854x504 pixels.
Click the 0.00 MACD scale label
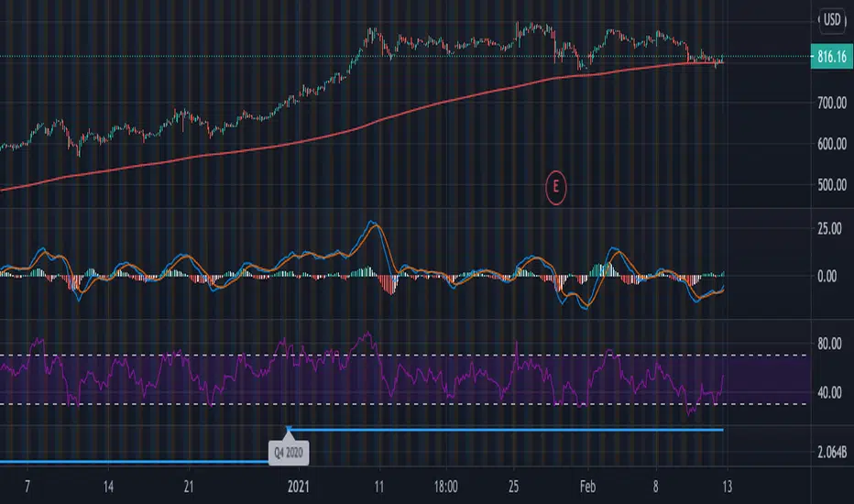click(827, 276)
